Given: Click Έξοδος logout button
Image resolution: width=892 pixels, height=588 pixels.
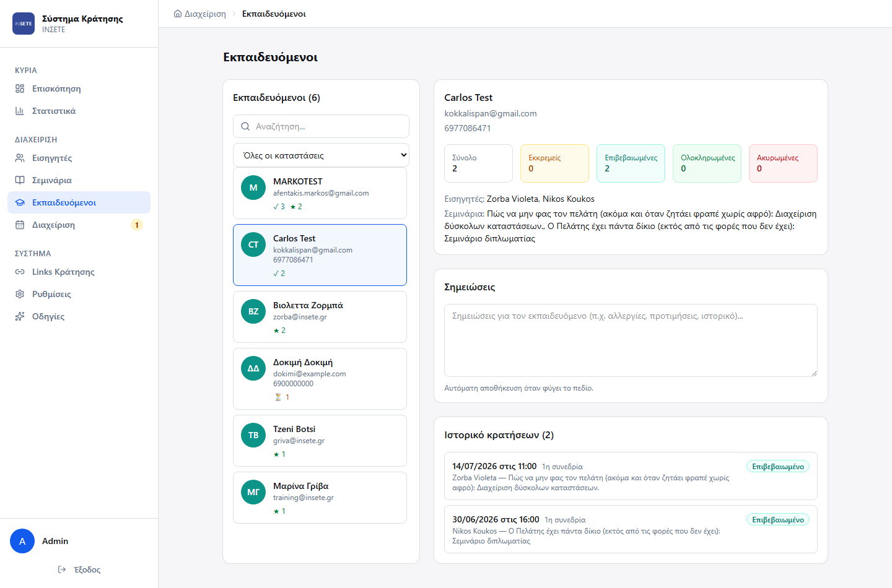Looking at the screenshot, I should [79, 569].
